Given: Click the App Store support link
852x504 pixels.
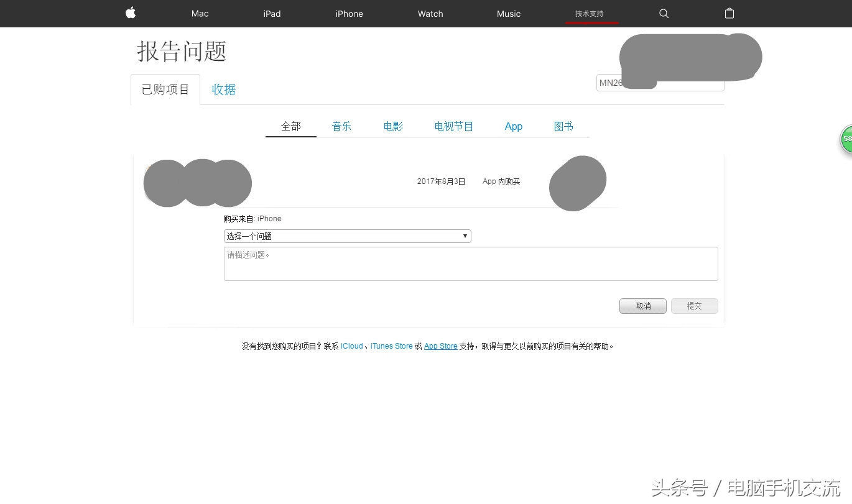Looking at the screenshot, I should [440, 346].
